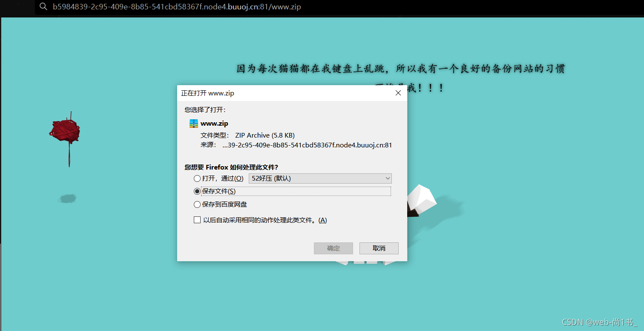This screenshot has width=644, height=331.
Task: Click the ZIP Archive file type text
Action: (x=265, y=135)
